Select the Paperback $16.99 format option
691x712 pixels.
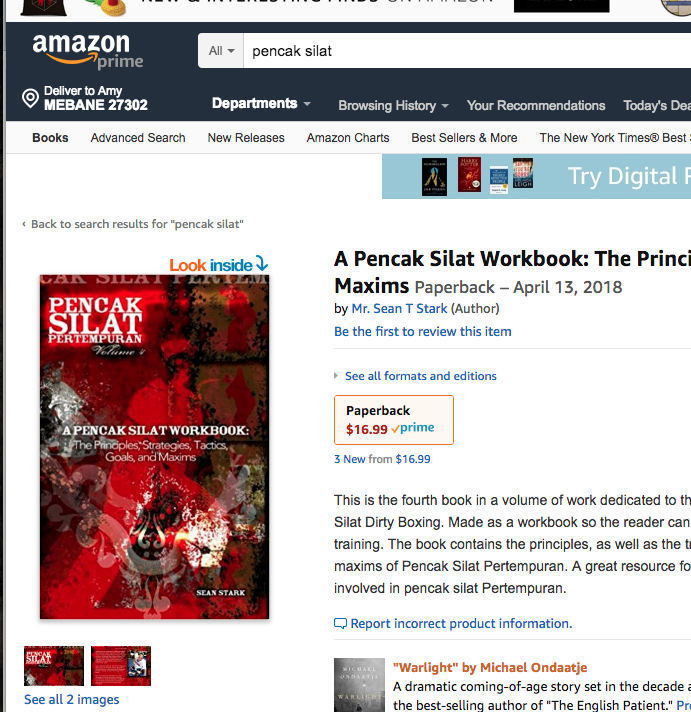click(394, 420)
